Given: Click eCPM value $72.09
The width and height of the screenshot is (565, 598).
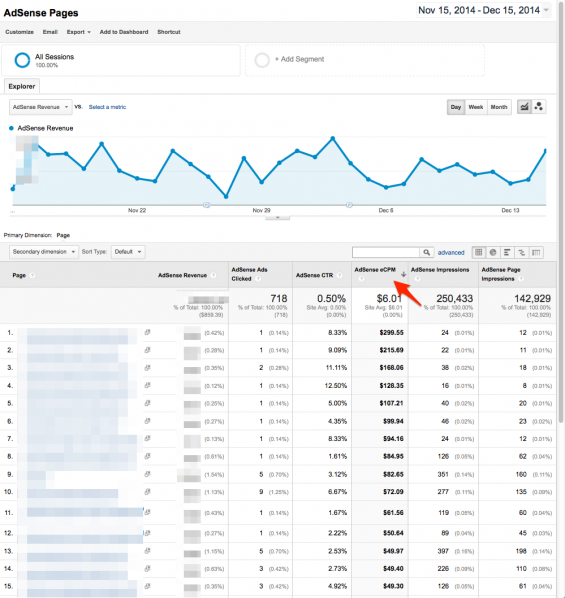Looking at the screenshot, I should (x=393, y=492).
